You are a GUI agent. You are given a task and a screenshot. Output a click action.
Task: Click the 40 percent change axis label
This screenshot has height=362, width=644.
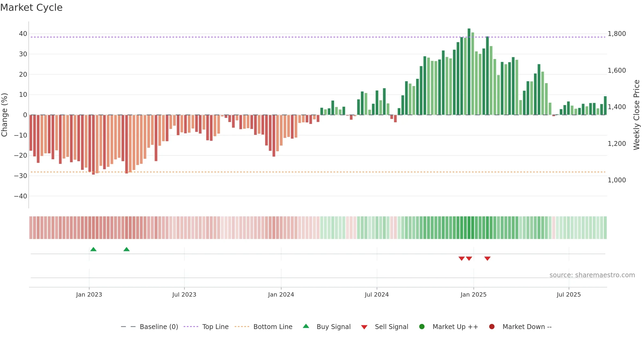23,34
